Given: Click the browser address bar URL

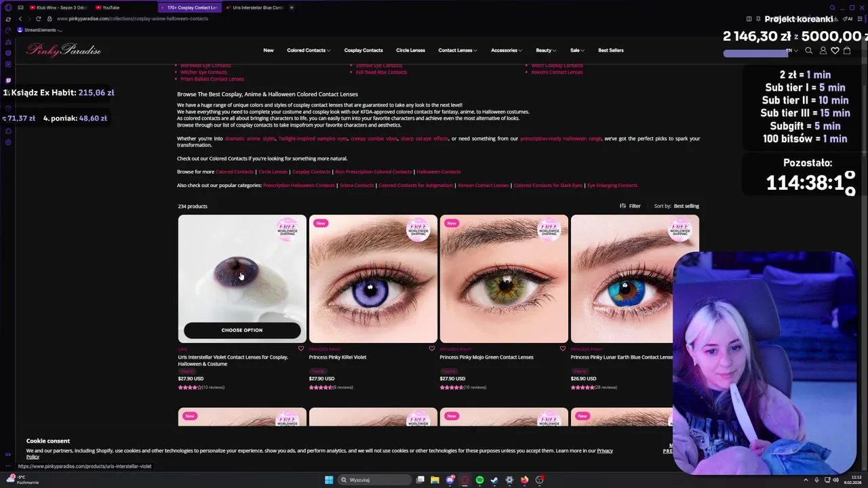Looking at the screenshot, I should pos(132,19).
